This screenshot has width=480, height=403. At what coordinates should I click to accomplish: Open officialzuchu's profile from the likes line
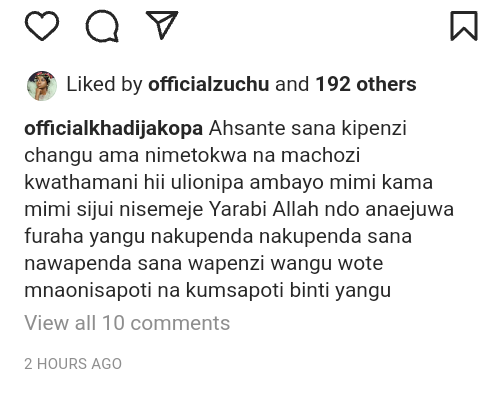pyautogui.click(x=209, y=84)
